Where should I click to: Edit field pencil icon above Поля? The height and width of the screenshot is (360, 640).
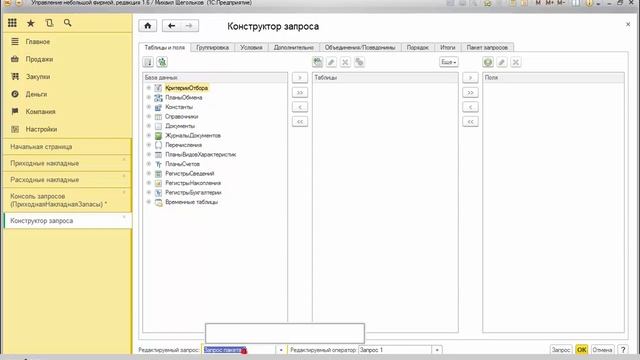(x=502, y=62)
